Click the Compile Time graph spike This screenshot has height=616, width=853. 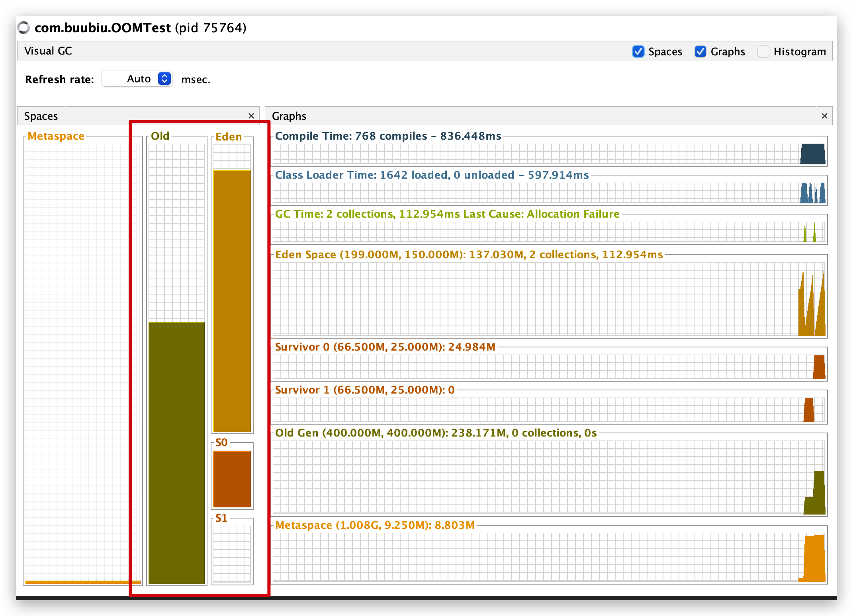tap(812, 154)
